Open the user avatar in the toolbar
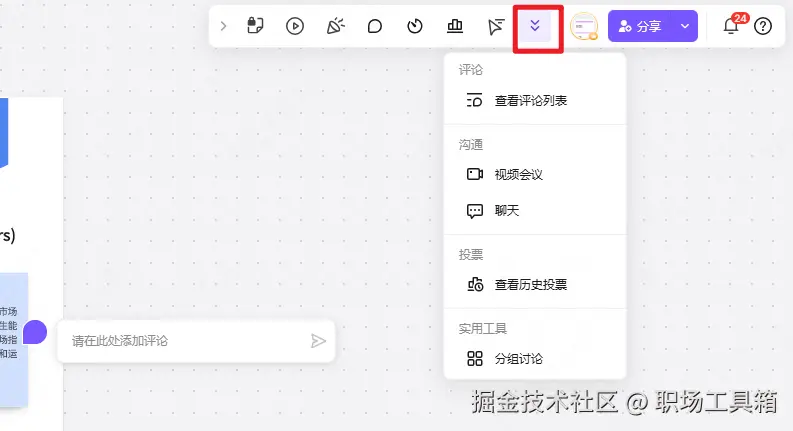The width and height of the screenshot is (793, 431). (x=584, y=26)
